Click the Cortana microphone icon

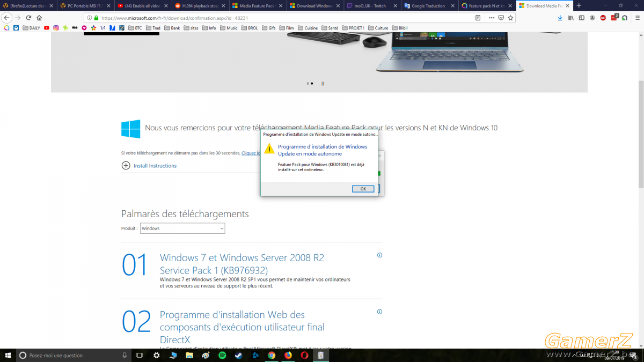[125, 355]
